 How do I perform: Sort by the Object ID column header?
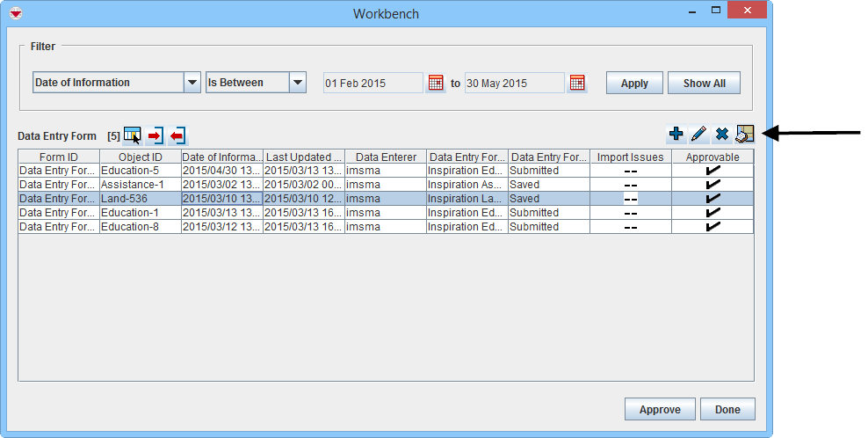click(x=140, y=157)
